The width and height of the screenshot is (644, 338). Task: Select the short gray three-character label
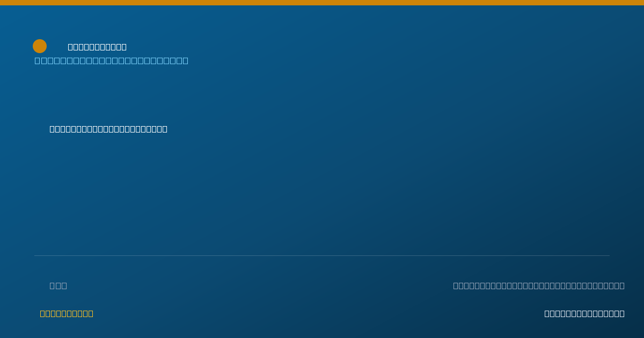click(x=58, y=285)
